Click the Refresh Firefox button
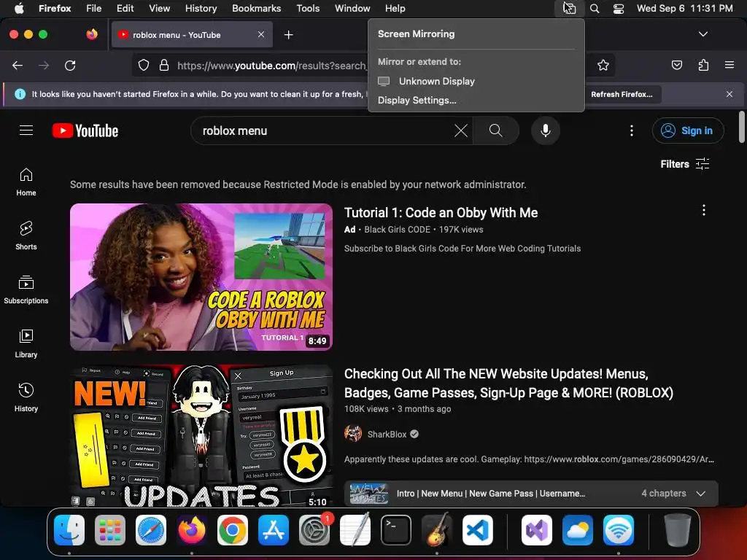This screenshot has height=560, width=747. pos(622,94)
